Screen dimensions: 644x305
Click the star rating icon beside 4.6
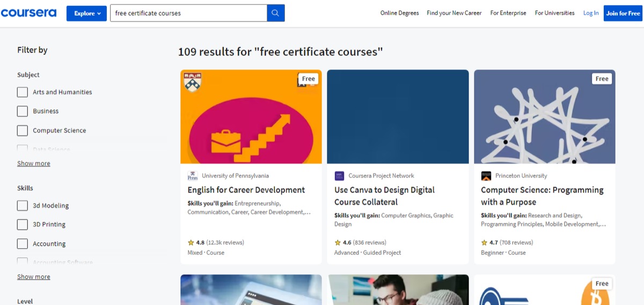click(x=337, y=242)
